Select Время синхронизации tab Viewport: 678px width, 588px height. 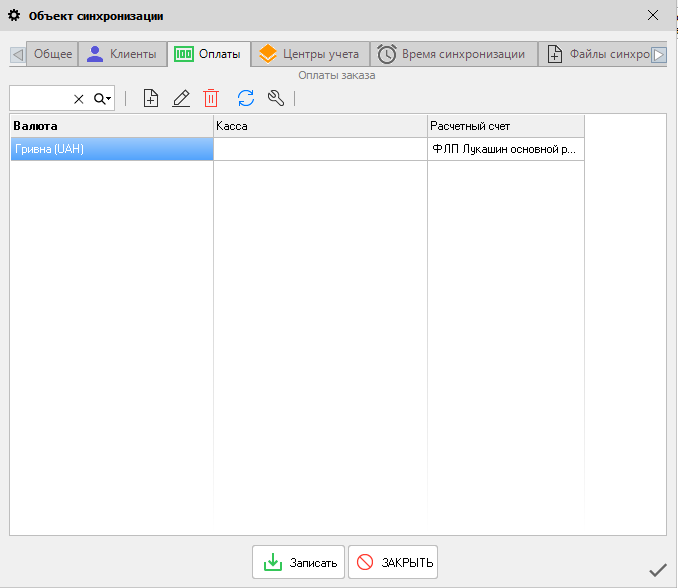pyautogui.click(x=452, y=54)
